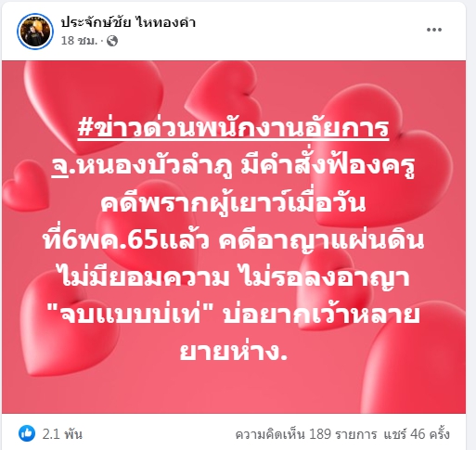Click the globe public audience icon
Image resolution: width=476 pixels, height=450 pixels.
click(x=112, y=41)
